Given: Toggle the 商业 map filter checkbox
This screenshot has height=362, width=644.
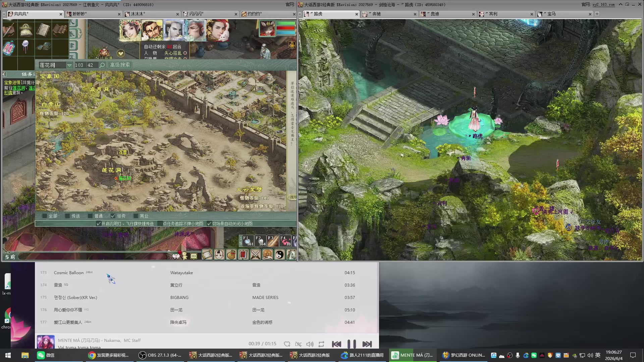Looking at the screenshot, I should 136,216.
